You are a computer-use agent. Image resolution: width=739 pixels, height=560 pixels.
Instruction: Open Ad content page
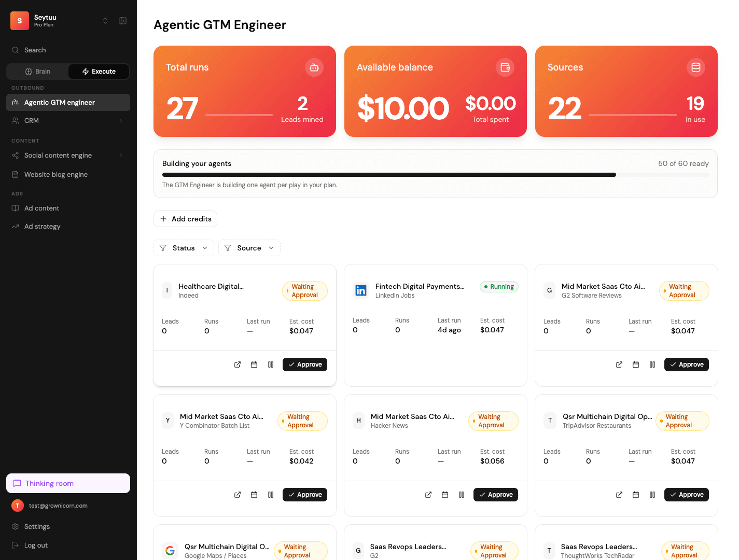(68, 208)
